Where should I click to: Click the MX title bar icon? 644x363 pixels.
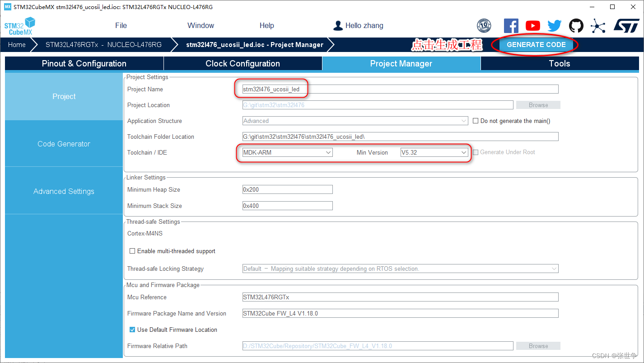click(x=7, y=7)
